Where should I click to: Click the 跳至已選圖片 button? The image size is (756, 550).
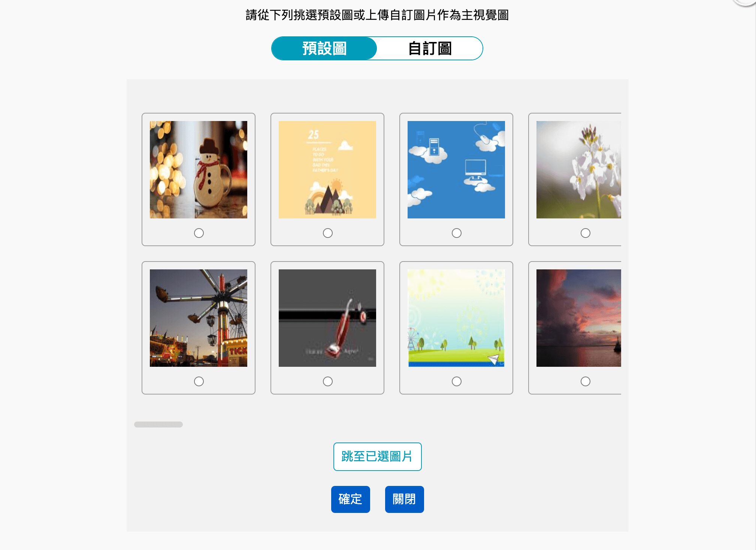click(377, 457)
